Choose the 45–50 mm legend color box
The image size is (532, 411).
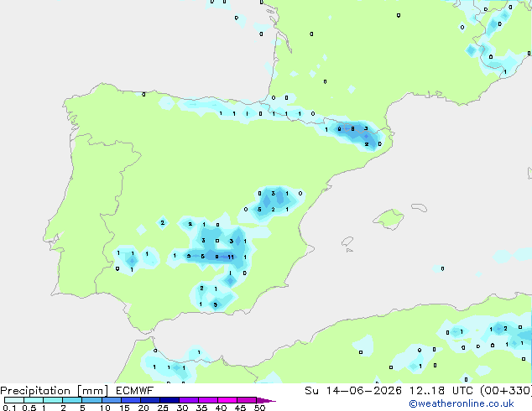247,400
